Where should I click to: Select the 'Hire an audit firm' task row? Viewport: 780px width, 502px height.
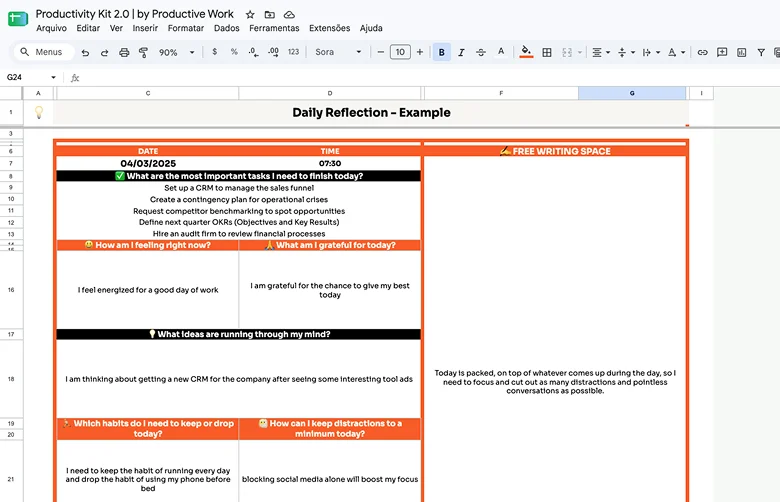coord(239,234)
